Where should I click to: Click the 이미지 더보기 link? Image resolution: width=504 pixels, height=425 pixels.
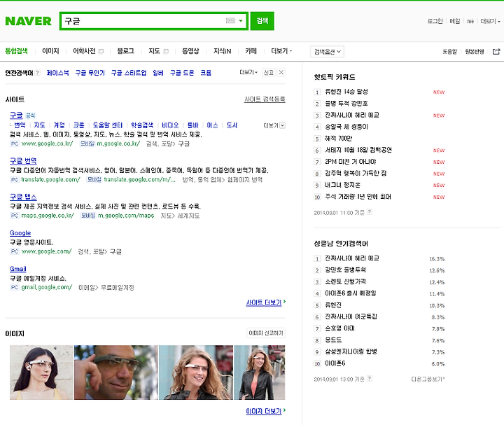pos(265,411)
